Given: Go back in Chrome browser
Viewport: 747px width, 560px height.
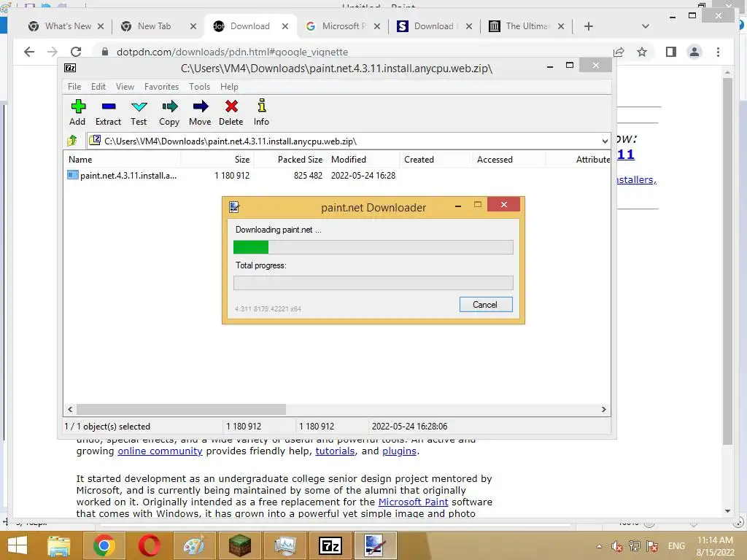Looking at the screenshot, I should coord(29,52).
